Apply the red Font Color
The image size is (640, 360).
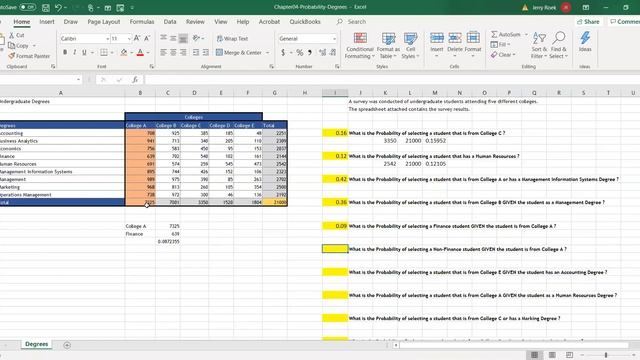(x=140, y=52)
